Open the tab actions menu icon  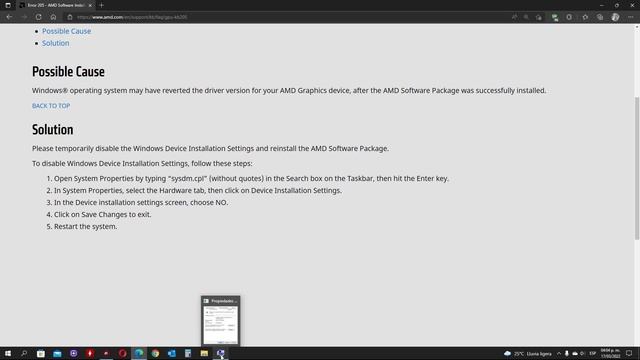[x=8, y=5]
